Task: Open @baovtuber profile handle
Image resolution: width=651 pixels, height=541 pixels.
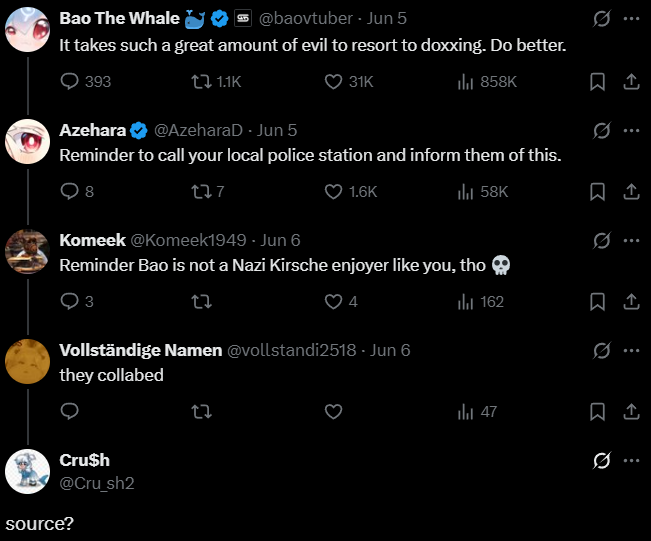Action: [306, 19]
